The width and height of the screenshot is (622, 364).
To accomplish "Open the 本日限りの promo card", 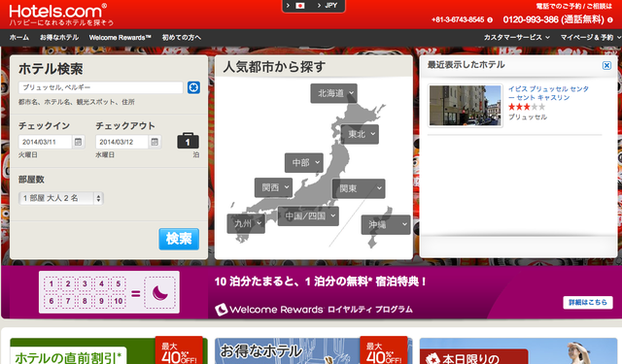I will click(x=518, y=351).
